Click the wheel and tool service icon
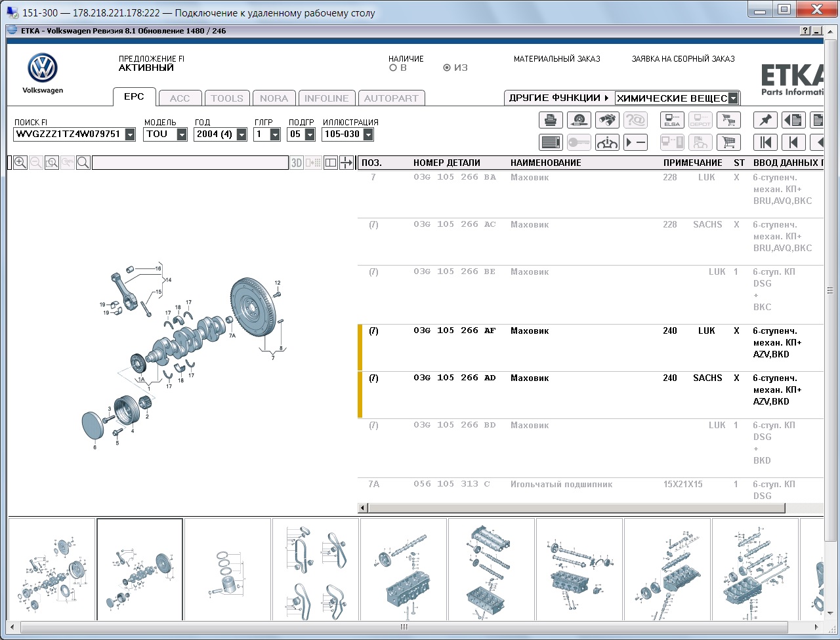This screenshot has width=840, height=640. tap(579, 120)
